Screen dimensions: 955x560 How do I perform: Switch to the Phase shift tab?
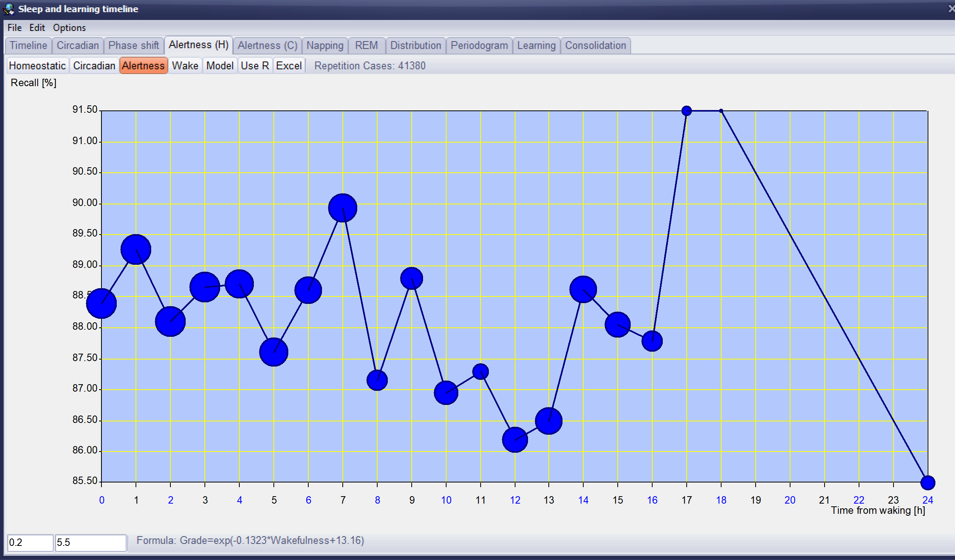click(134, 45)
